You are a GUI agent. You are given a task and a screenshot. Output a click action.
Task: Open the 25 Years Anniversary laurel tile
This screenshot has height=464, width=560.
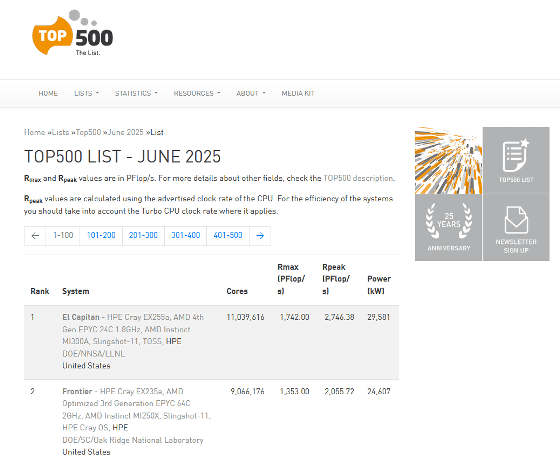coord(449,228)
